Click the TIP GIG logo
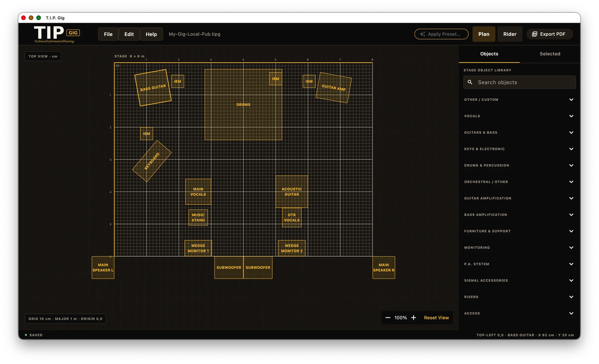599x364 pixels. [x=57, y=34]
